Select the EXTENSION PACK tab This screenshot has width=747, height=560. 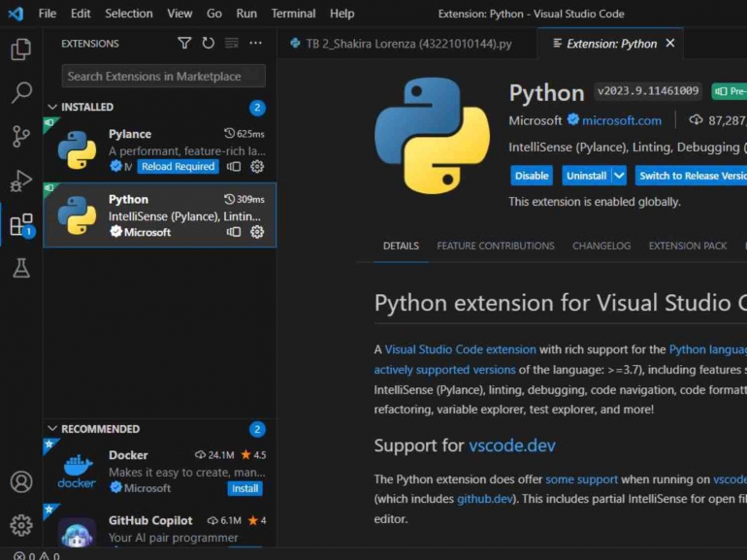tap(688, 246)
